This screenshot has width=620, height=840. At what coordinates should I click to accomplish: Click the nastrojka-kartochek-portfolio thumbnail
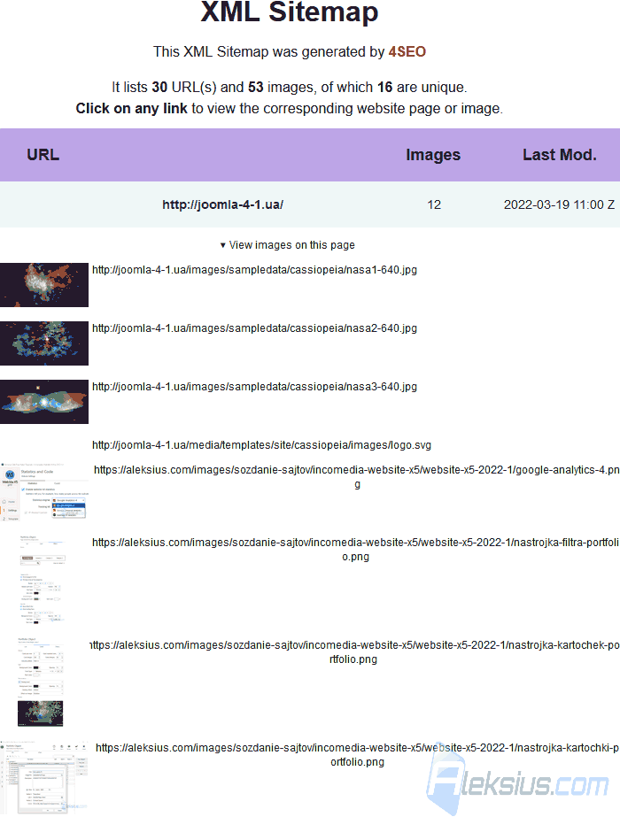click(41, 682)
